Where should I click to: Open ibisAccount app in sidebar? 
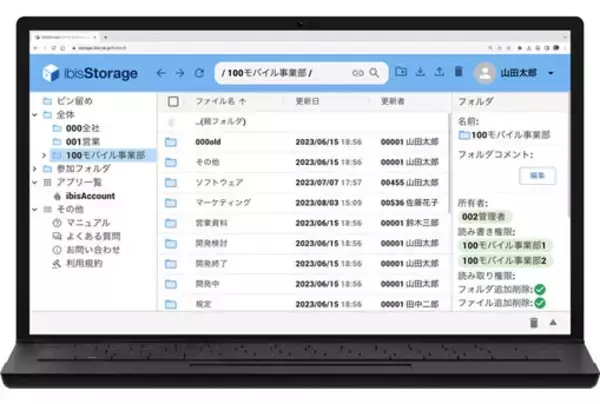click(x=90, y=196)
